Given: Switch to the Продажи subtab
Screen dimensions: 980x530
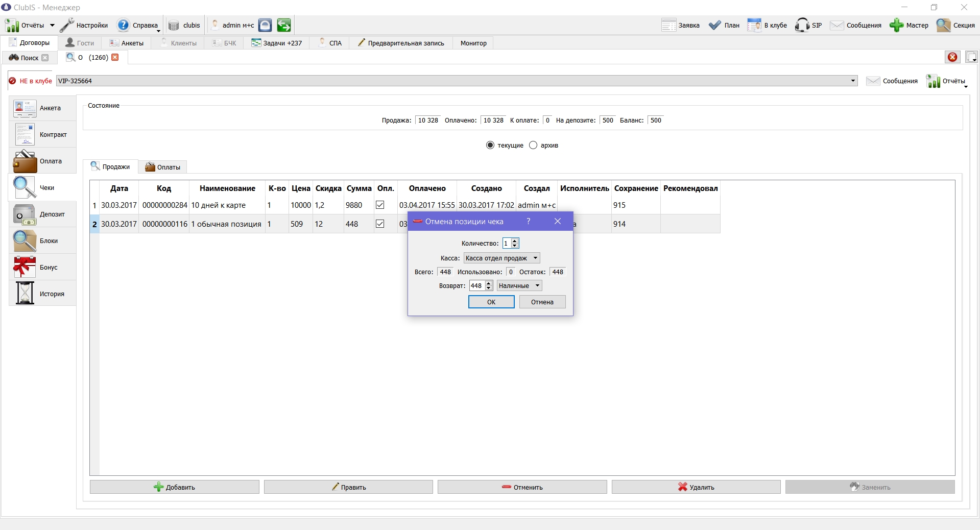Looking at the screenshot, I should click(x=110, y=166).
